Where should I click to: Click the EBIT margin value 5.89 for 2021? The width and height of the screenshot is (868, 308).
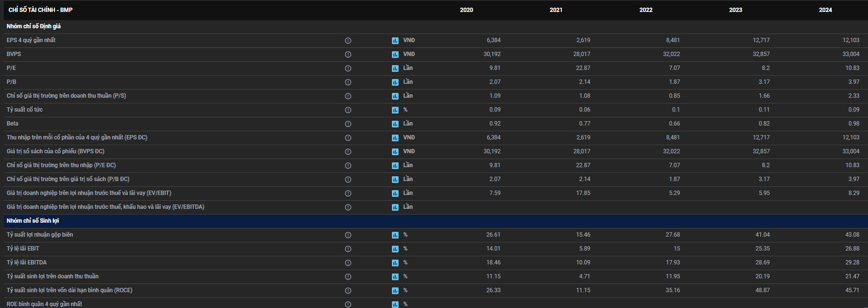tap(585, 249)
